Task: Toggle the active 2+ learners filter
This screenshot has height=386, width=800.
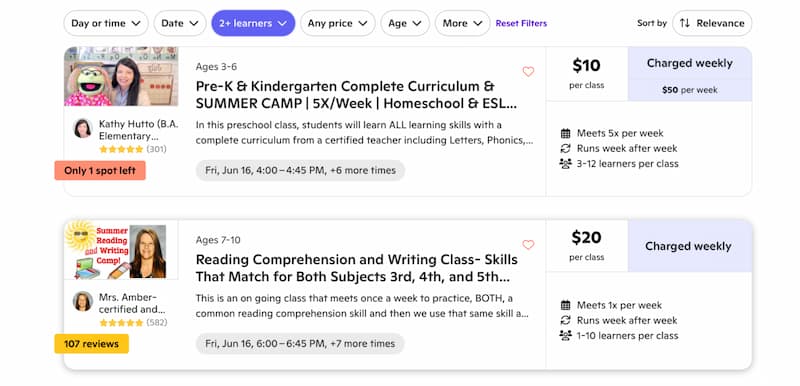Action: click(x=253, y=23)
